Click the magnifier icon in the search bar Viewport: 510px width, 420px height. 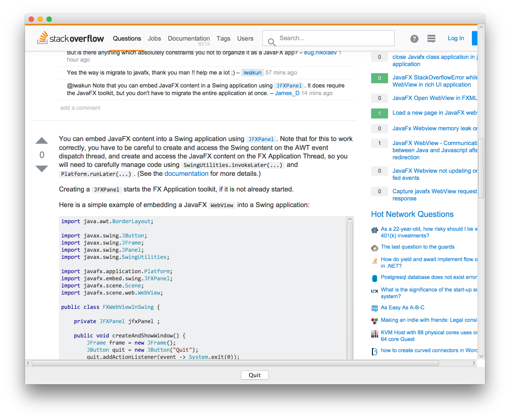tap(272, 41)
